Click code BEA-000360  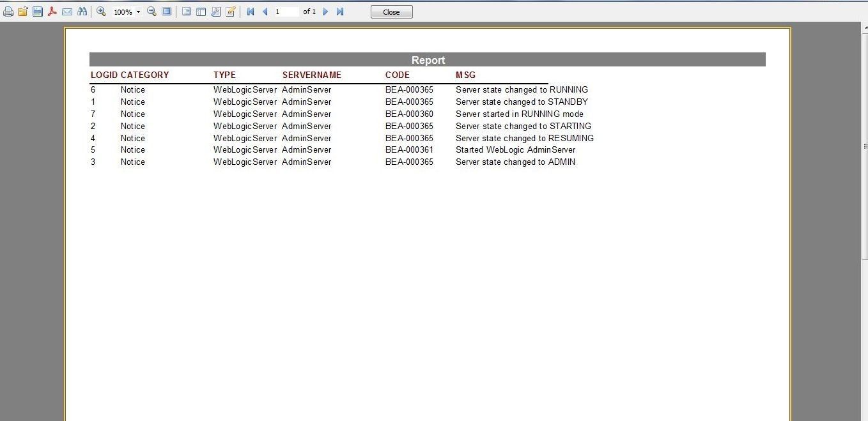coord(409,114)
